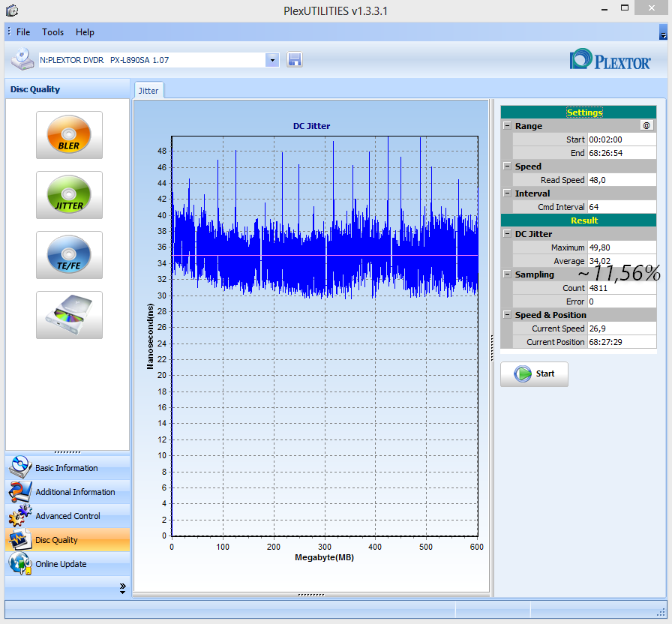Click the Read Speed value 48,0
672x624 pixels.
[x=622, y=180]
